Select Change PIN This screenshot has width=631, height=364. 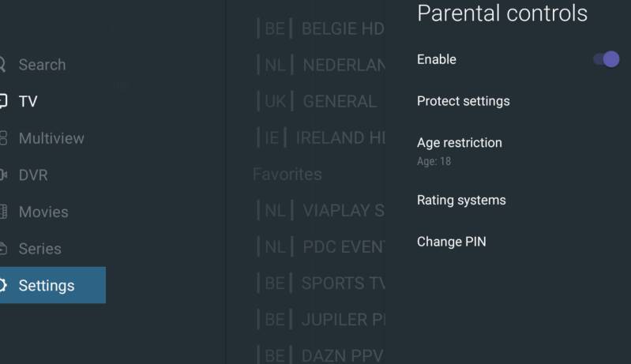pos(451,242)
